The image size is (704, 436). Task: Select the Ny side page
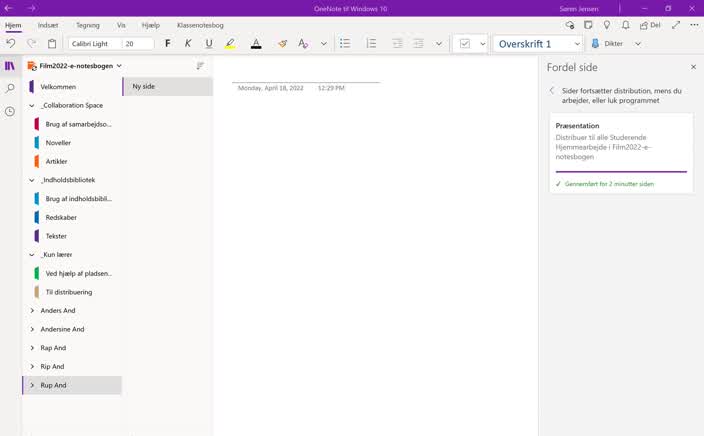click(x=167, y=86)
